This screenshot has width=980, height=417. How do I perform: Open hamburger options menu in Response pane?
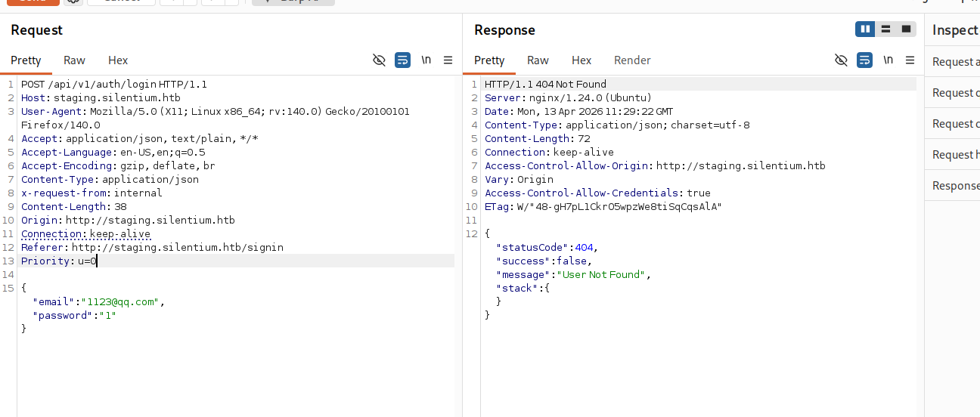click(909, 60)
